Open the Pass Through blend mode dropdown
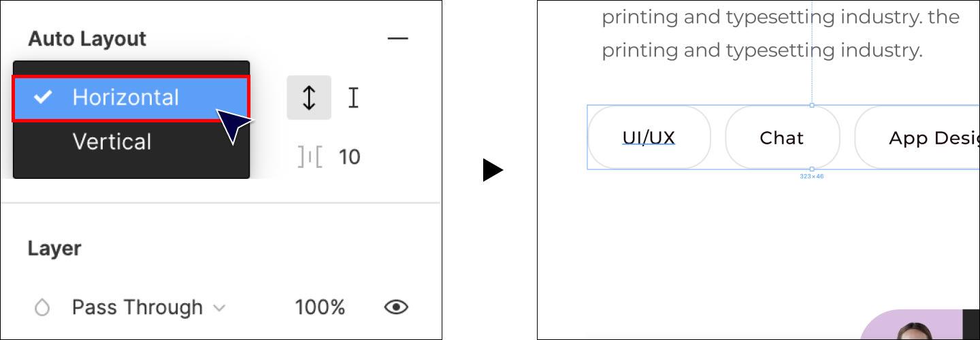 point(148,307)
